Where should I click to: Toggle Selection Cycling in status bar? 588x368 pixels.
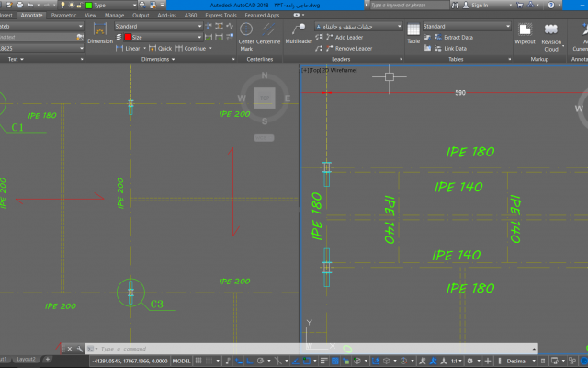[345, 361]
